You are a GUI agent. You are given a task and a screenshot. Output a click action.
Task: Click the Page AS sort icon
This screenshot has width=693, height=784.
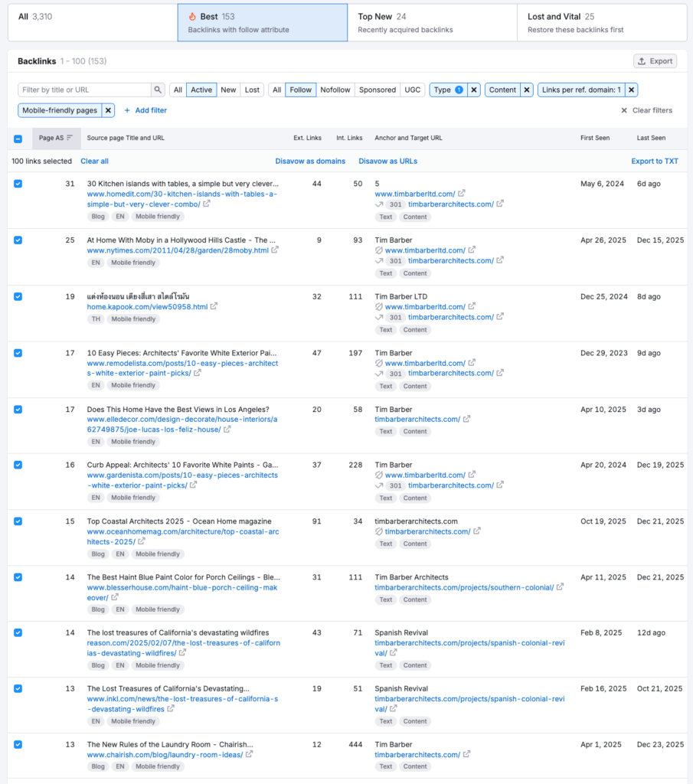click(x=70, y=138)
